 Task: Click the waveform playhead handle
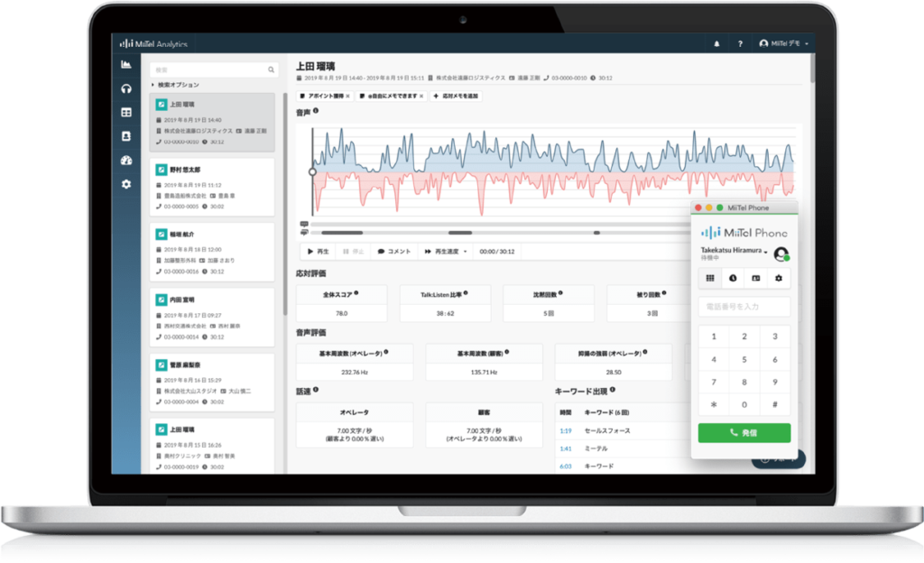point(312,172)
